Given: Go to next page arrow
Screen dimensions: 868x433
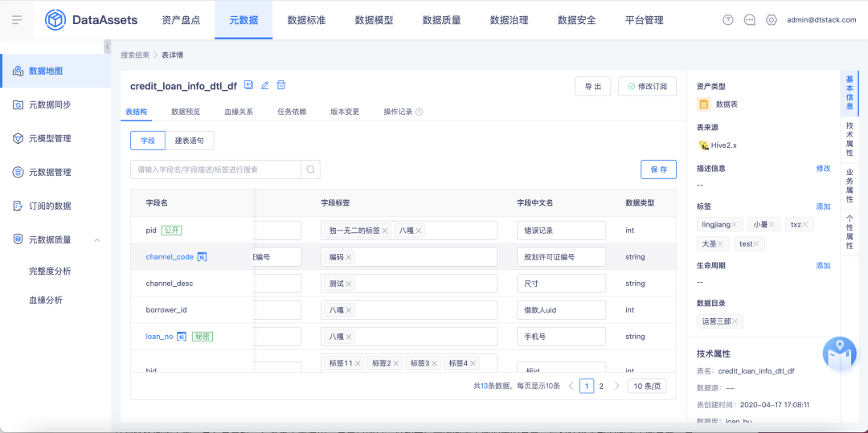Looking at the screenshot, I should click(616, 386).
